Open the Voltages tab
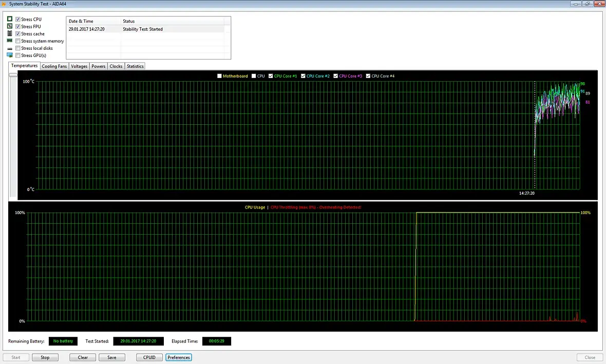The width and height of the screenshot is (606, 364). click(79, 66)
